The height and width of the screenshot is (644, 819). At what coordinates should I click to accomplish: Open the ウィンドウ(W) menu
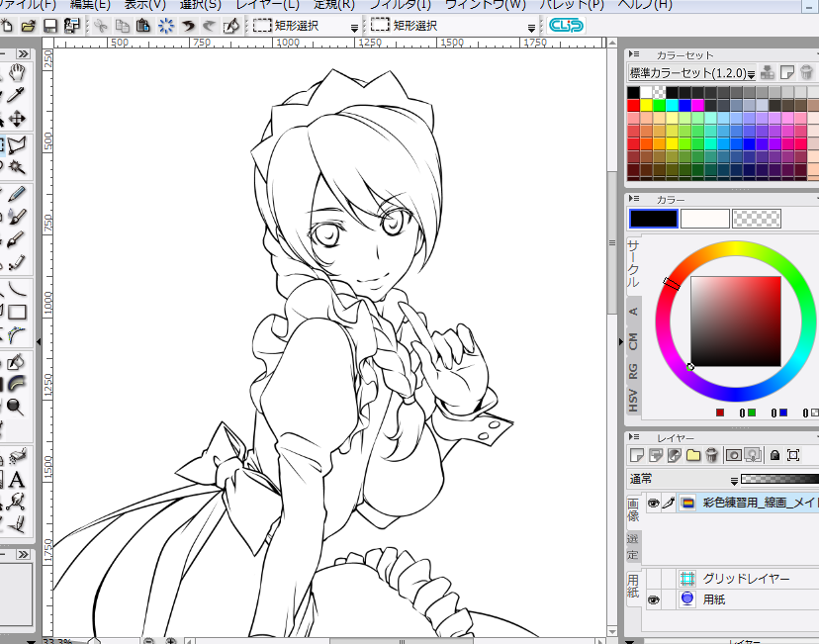486,5
